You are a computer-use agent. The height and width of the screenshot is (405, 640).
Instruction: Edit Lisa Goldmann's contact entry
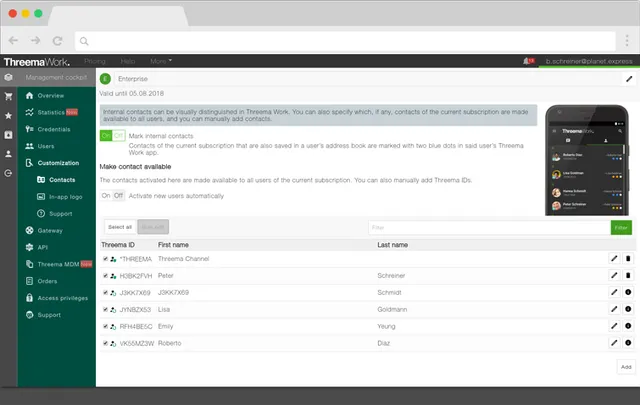[x=614, y=309]
